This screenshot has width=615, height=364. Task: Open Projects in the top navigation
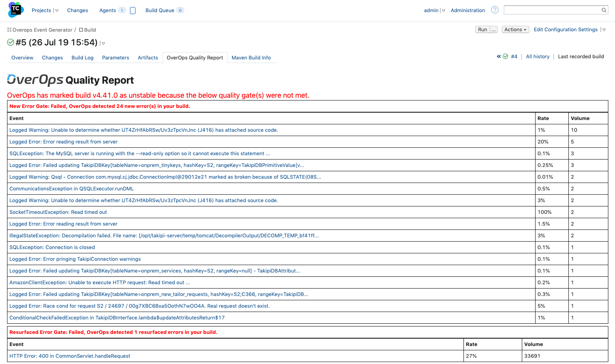[41, 10]
